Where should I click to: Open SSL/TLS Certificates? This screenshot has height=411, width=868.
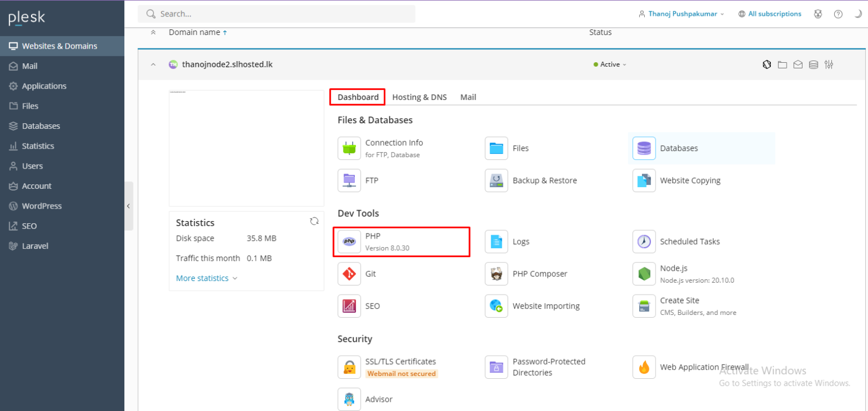[400, 362]
